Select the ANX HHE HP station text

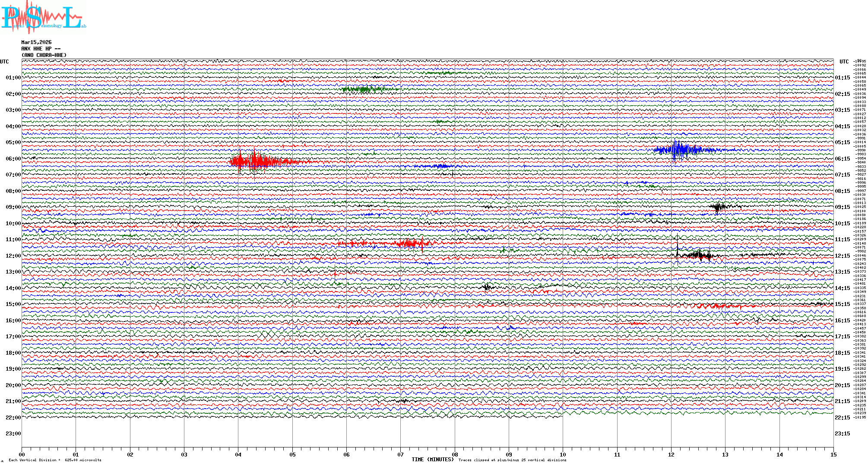pyautogui.click(x=41, y=49)
